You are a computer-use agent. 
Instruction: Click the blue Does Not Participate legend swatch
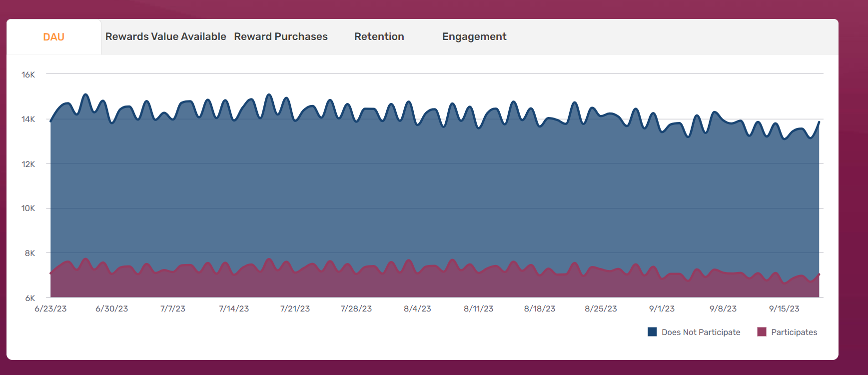tap(652, 332)
